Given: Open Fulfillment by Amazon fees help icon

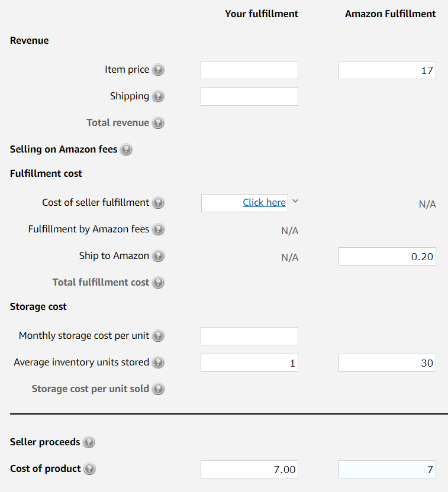Looking at the screenshot, I should (x=158, y=229).
